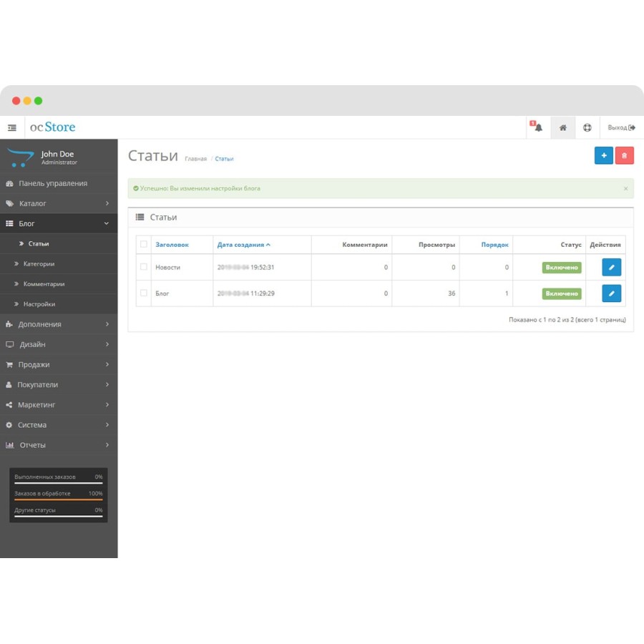Click the Блог list icon in sidebar
This screenshot has width=644, height=644.
pyautogui.click(x=9, y=223)
